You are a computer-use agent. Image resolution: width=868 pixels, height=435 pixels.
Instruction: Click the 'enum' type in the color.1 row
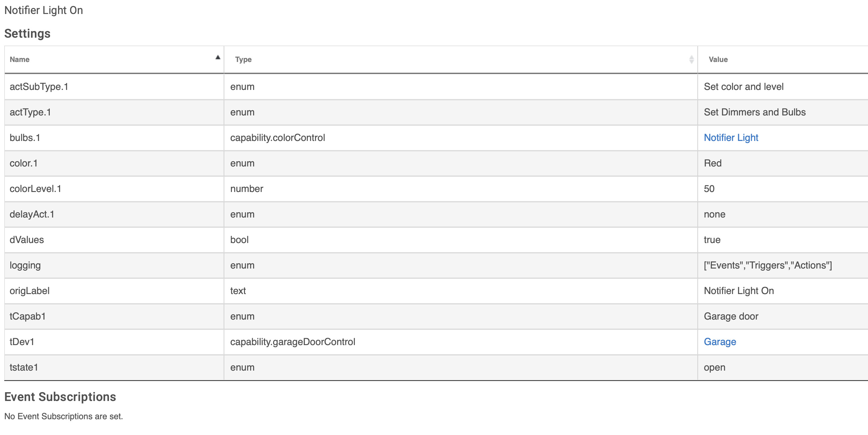(242, 163)
